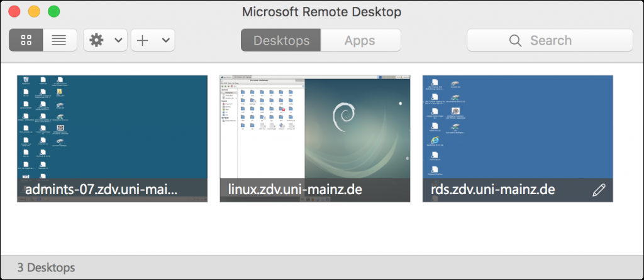The height and width of the screenshot is (280, 644).
Task: Expand the gear dropdown arrow
Action: tap(118, 40)
